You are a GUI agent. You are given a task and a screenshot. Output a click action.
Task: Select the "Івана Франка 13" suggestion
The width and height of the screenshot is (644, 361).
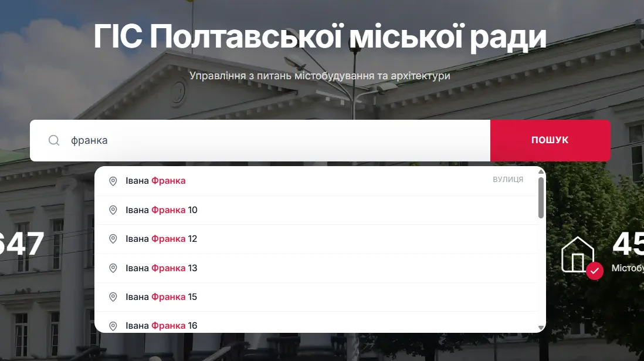(161, 268)
